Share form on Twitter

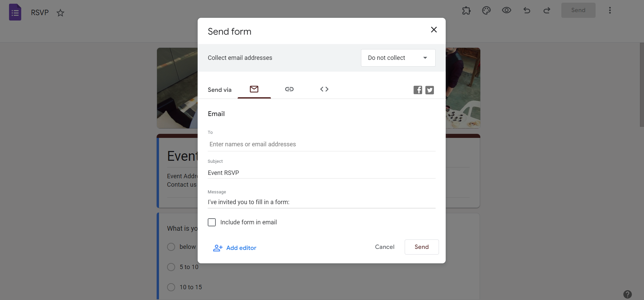tap(430, 90)
